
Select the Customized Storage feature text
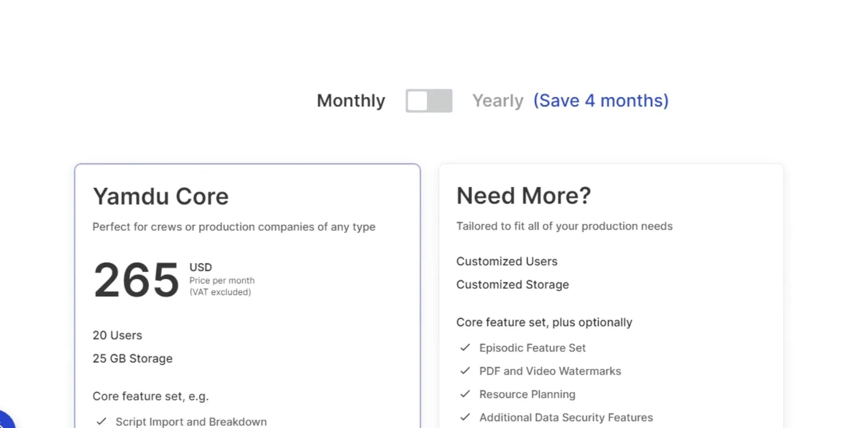[512, 285]
